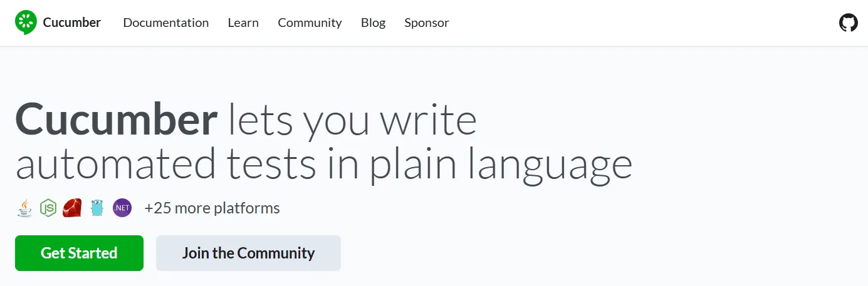Click the purple .NET icon
The height and width of the screenshot is (286, 868).
coord(122,208)
